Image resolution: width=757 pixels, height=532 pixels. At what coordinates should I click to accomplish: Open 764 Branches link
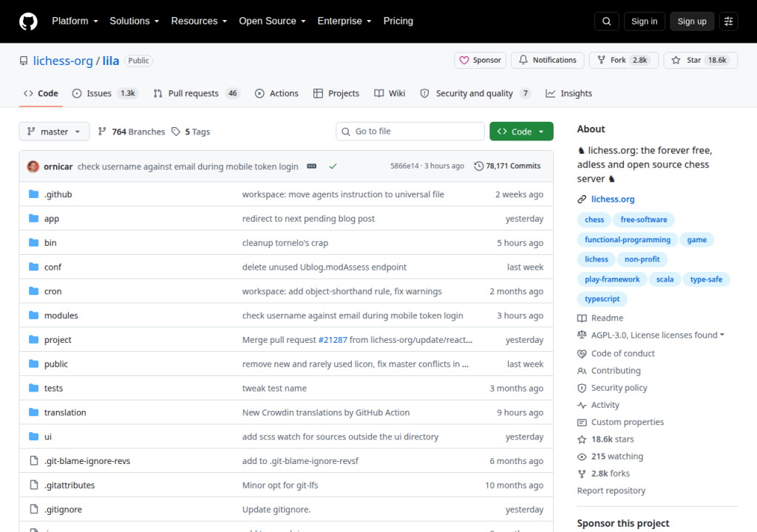point(132,132)
